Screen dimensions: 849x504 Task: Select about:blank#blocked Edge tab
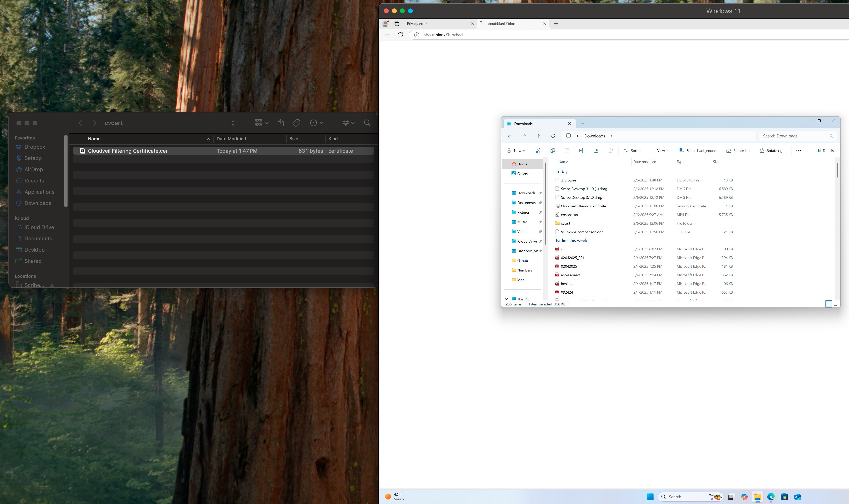513,24
